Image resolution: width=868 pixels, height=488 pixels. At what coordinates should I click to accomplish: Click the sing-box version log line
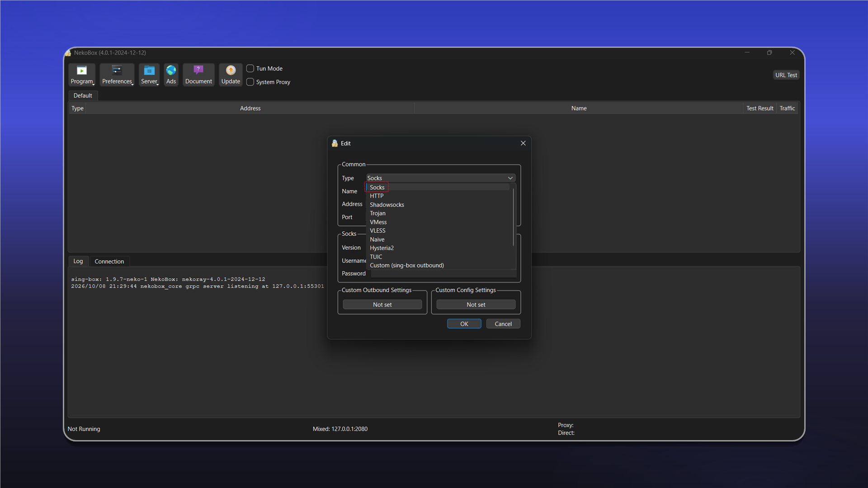click(x=168, y=279)
